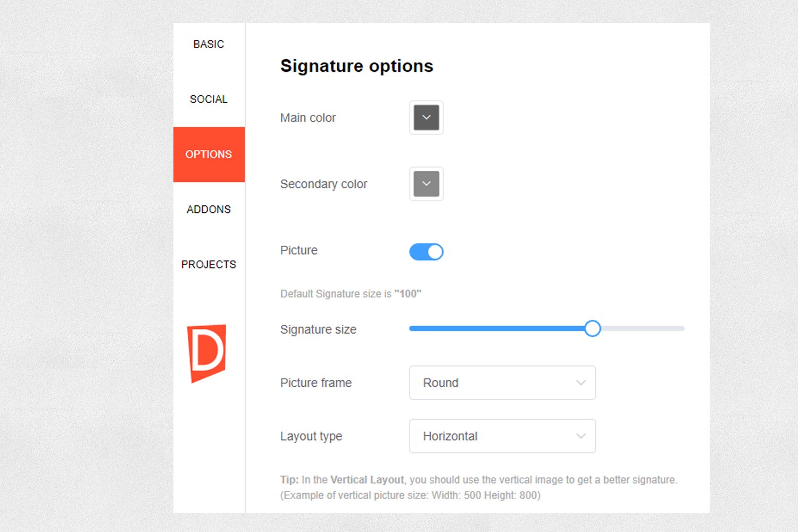
Task: Open the Picture frame dropdown
Action: [x=502, y=383]
